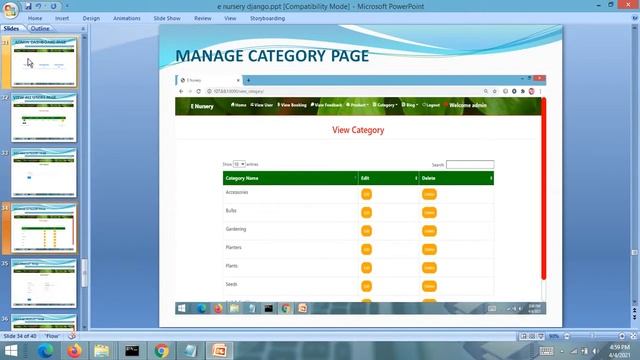Open the touch keyboard tray icon

coord(546,351)
